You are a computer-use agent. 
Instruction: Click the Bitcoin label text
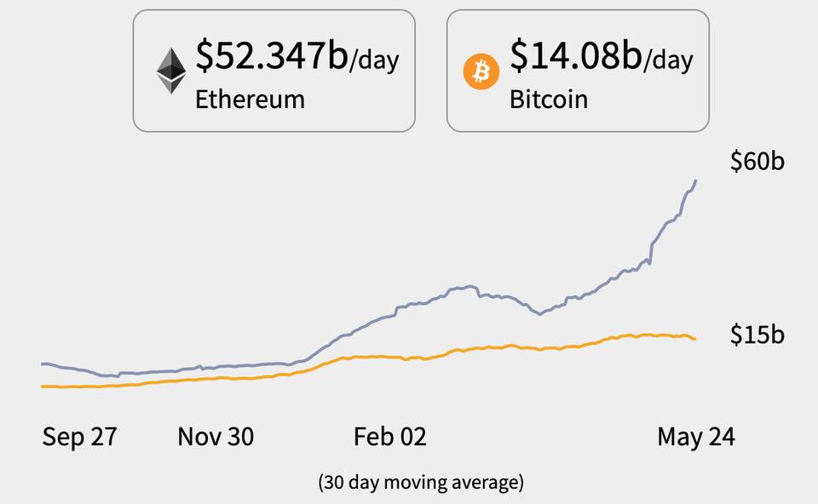[548, 99]
